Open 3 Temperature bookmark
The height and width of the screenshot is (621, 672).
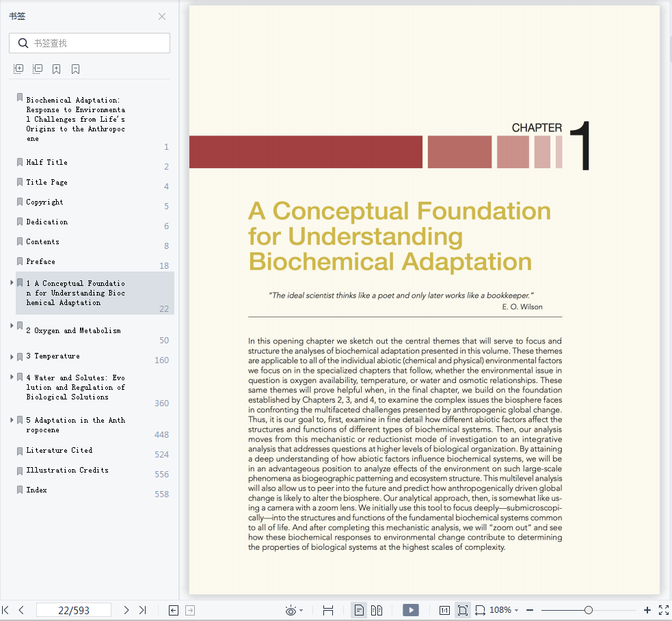pyautogui.click(x=53, y=356)
